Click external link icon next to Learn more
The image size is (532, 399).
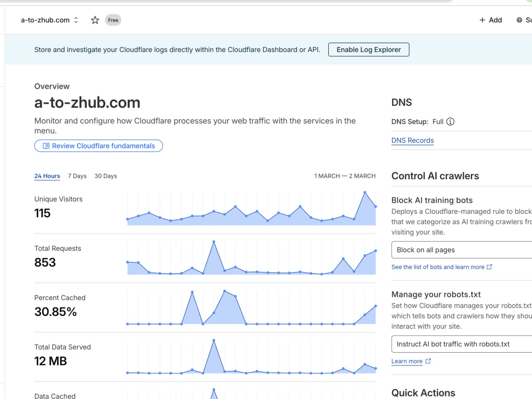[428, 361]
